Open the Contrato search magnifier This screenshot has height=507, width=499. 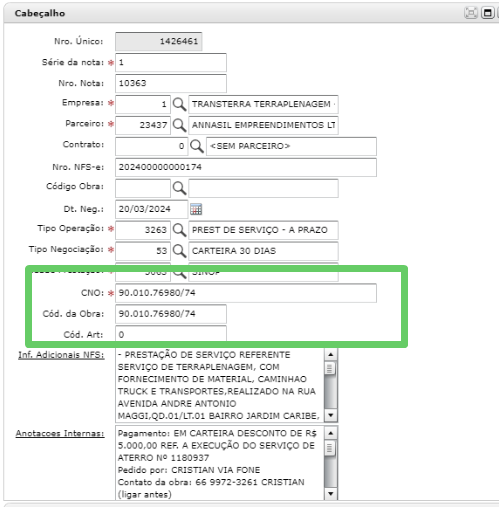(x=197, y=146)
